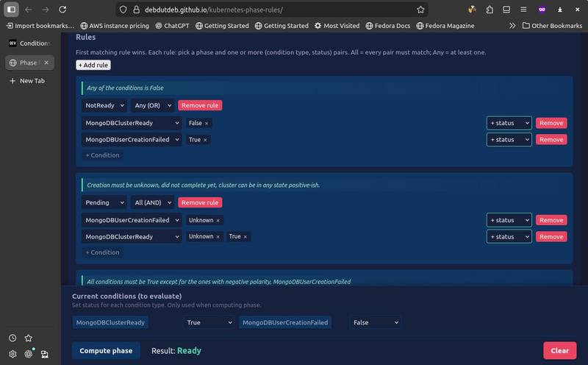Open the synced tabs monitor icon
This screenshot has height=365, width=588.
[x=506, y=10]
